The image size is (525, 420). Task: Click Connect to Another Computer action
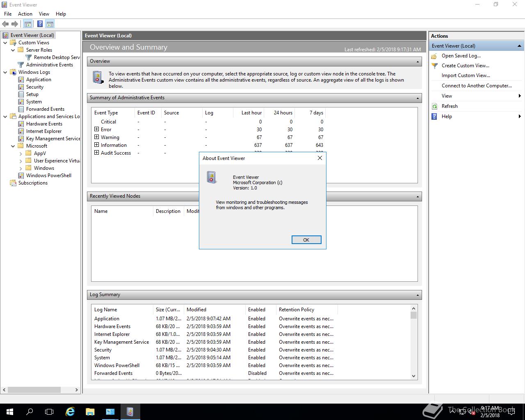tap(477, 86)
